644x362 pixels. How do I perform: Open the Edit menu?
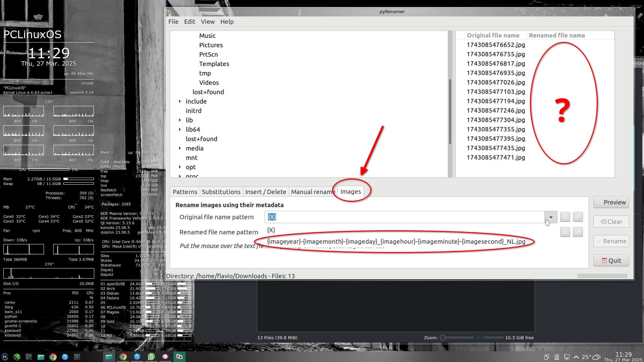(x=190, y=21)
